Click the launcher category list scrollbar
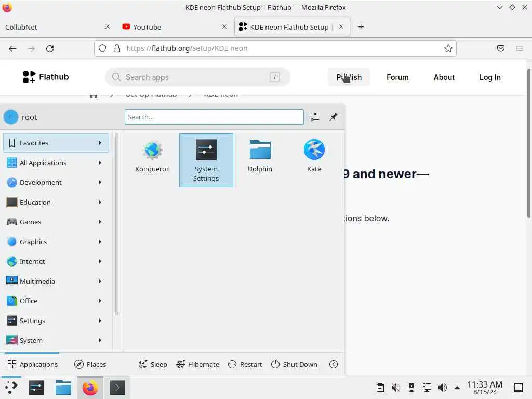532x399 pixels. coord(117,224)
